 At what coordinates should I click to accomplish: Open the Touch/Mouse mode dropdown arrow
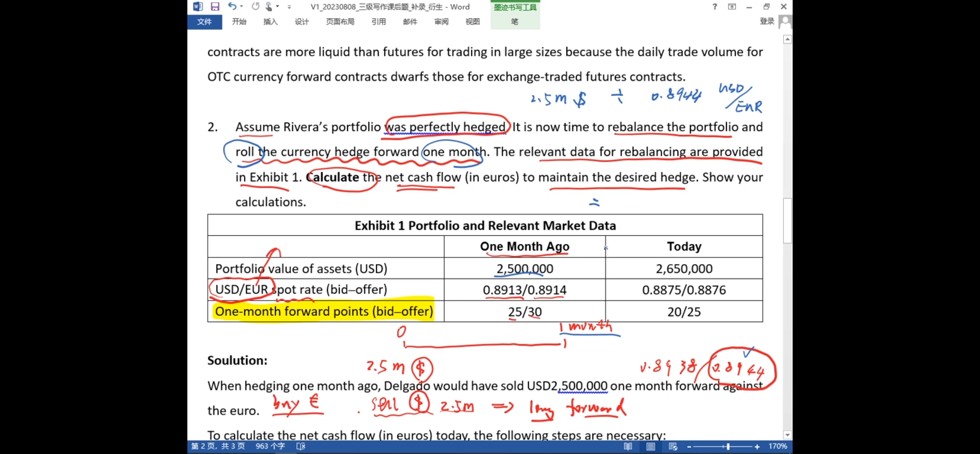278,6
